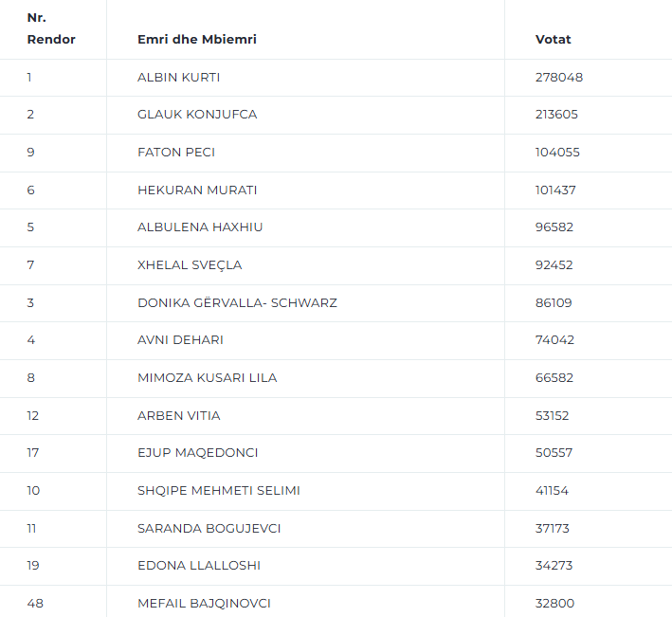Select the XHELAL SVEÇLA entry
This screenshot has height=617, width=672.
pos(190,265)
